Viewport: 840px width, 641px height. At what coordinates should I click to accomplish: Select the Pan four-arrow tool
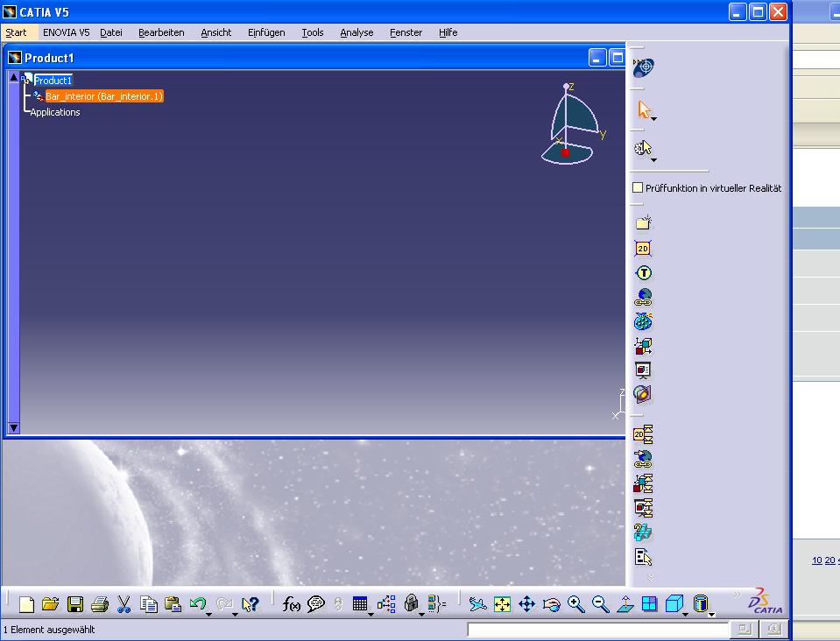click(x=526, y=604)
